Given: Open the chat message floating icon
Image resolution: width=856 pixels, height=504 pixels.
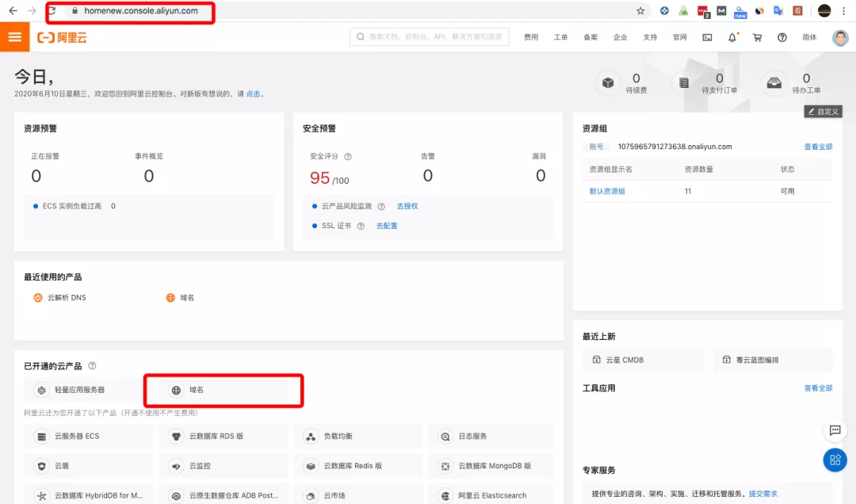Looking at the screenshot, I should click(835, 430).
